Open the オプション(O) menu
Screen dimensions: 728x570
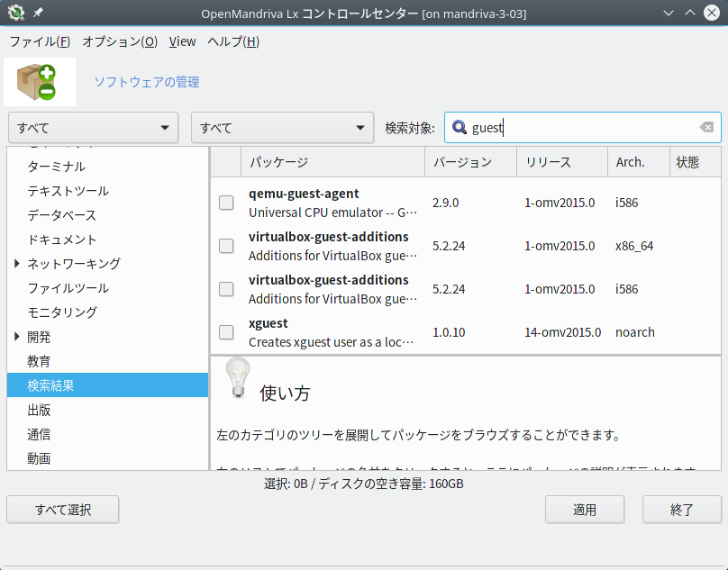[x=120, y=41]
